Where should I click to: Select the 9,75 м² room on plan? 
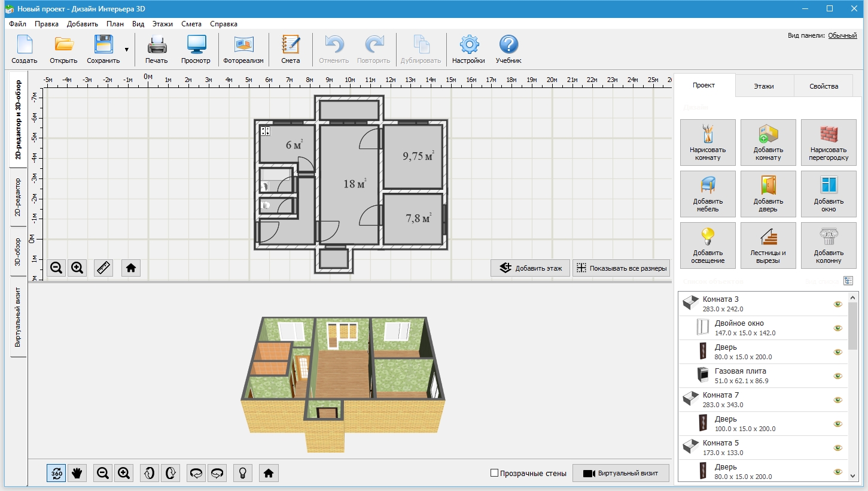(x=413, y=157)
